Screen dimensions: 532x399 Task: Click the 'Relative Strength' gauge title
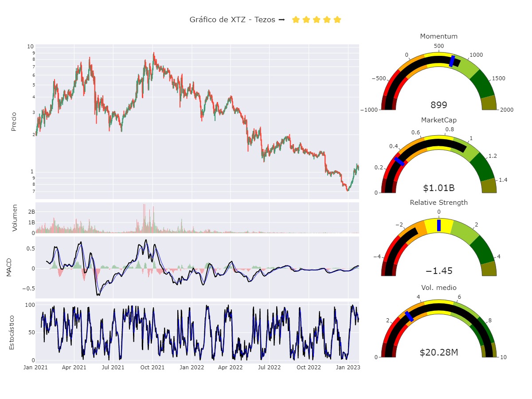pos(439,203)
